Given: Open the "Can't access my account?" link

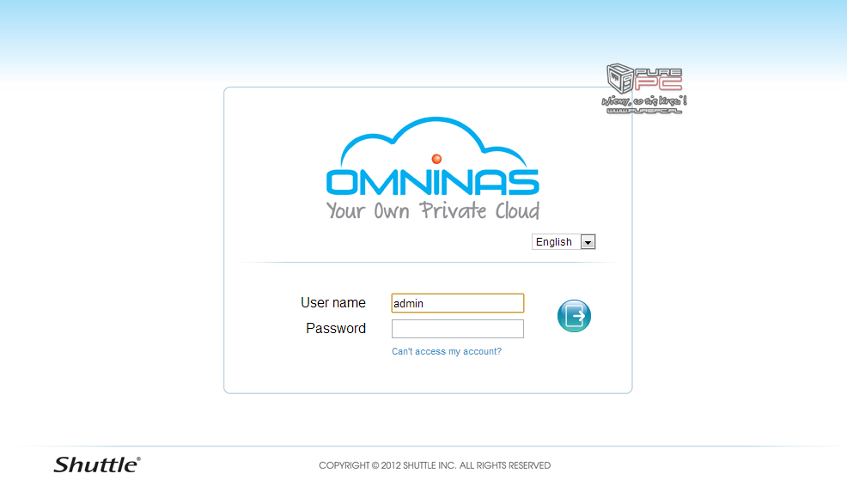Looking at the screenshot, I should pos(446,351).
